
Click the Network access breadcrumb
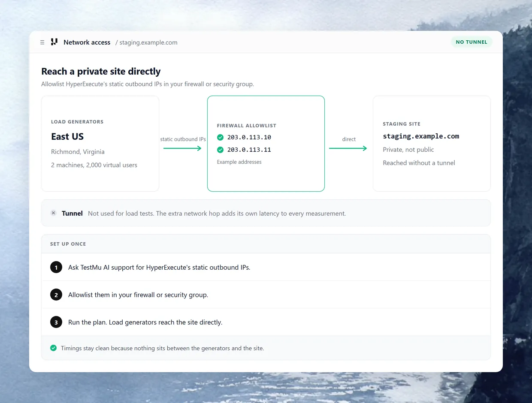87,42
